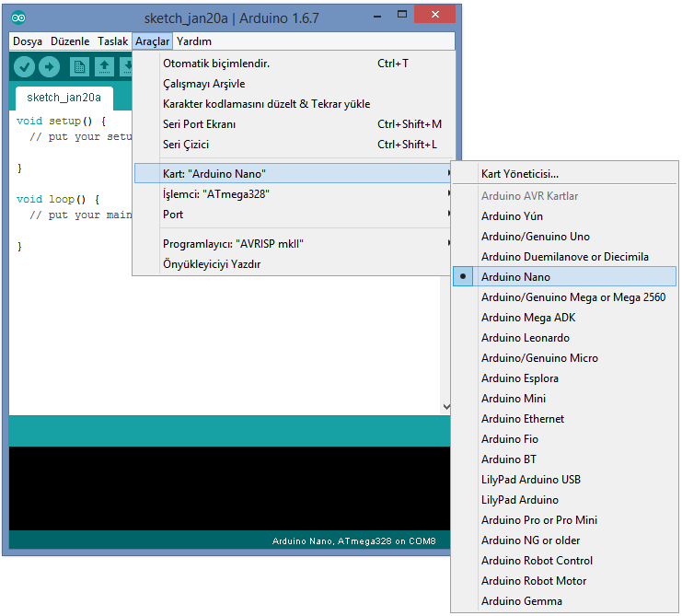Select Arduino Mini board
The height and width of the screenshot is (616, 682).
pyautogui.click(x=564, y=399)
